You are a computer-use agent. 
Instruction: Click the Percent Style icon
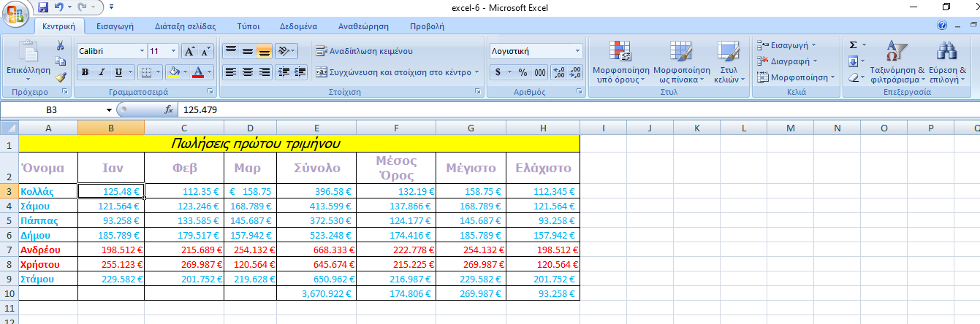pyautogui.click(x=523, y=72)
